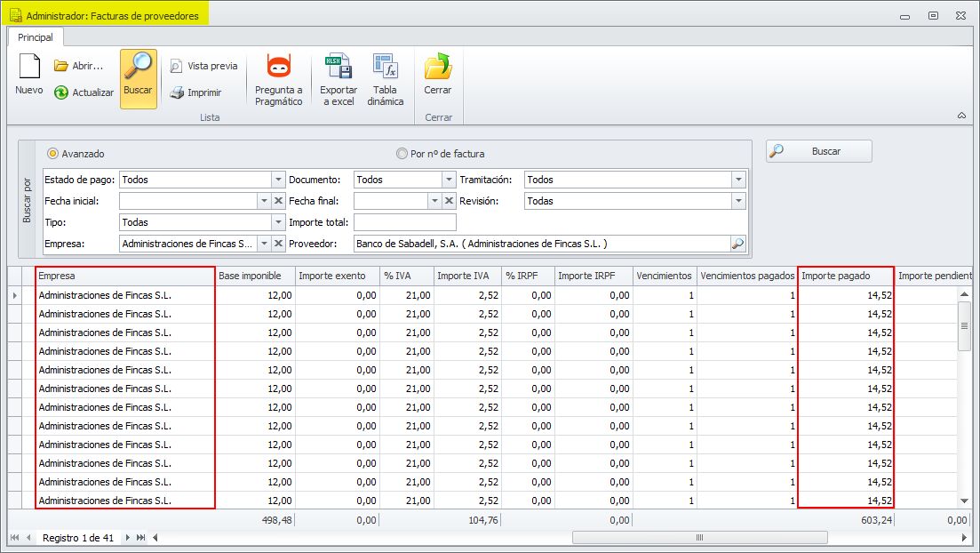The width and height of the screenshot is (980, 553).
Task: Open the Tramitación dropdown list
Action: click(x=738, y=180)
